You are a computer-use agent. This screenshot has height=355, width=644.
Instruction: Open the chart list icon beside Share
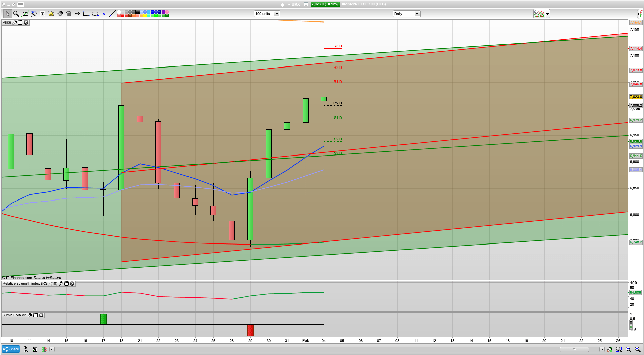click(x=35, y=349)
